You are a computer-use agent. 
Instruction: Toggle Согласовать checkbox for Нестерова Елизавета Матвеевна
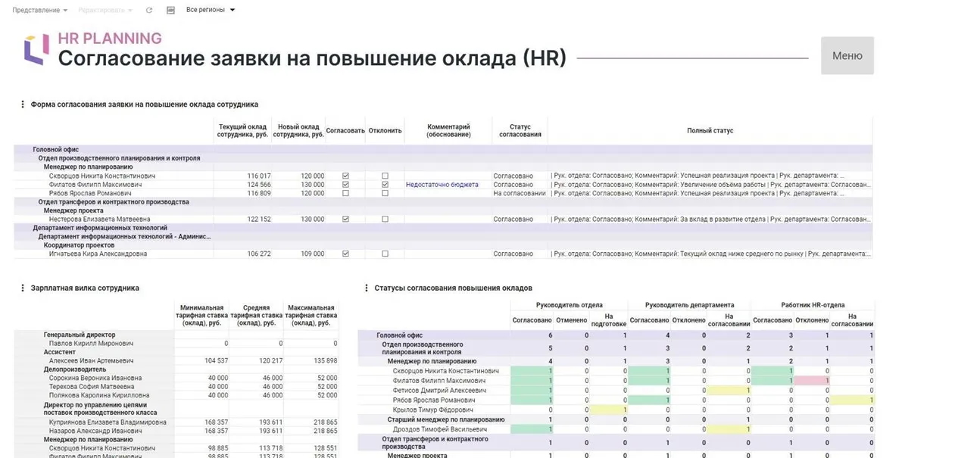(x=345, y=219)
